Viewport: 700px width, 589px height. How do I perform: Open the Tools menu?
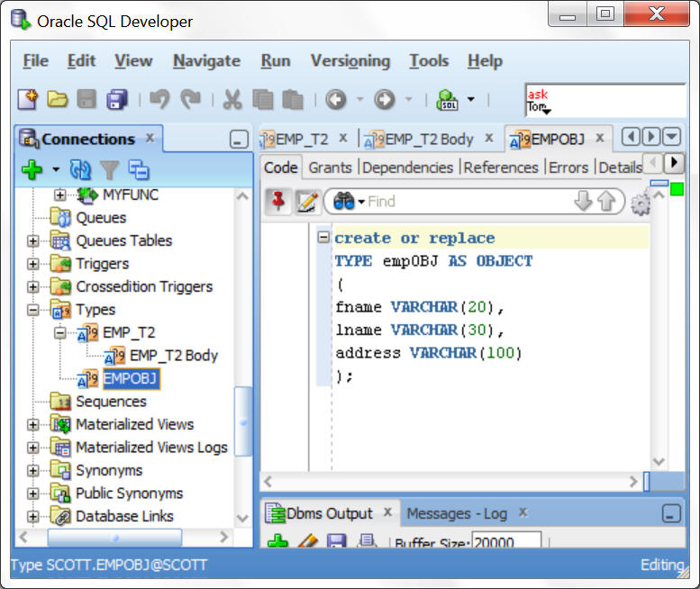coord(429,60)
